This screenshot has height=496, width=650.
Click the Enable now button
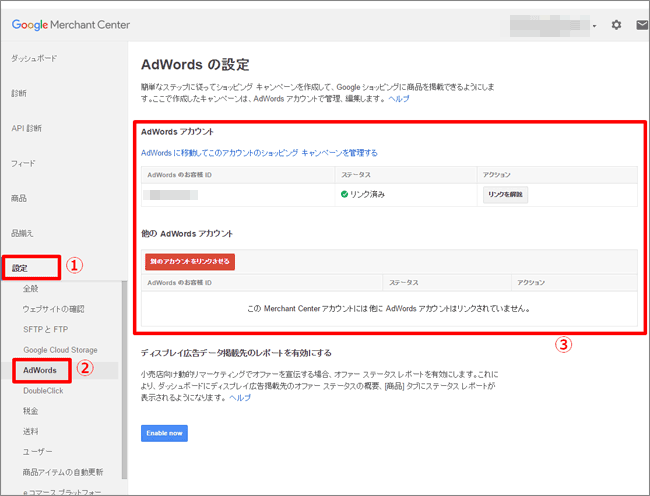click(x=164, y=433)
